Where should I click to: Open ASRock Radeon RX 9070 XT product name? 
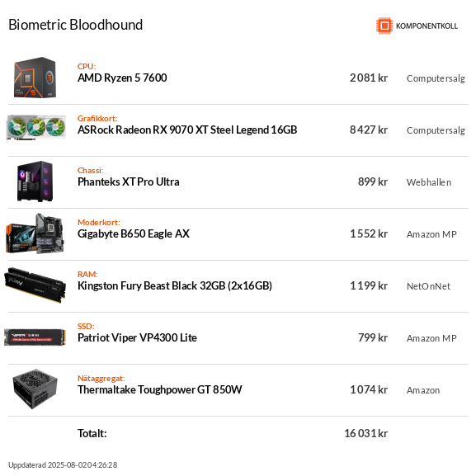pos(187,130)
